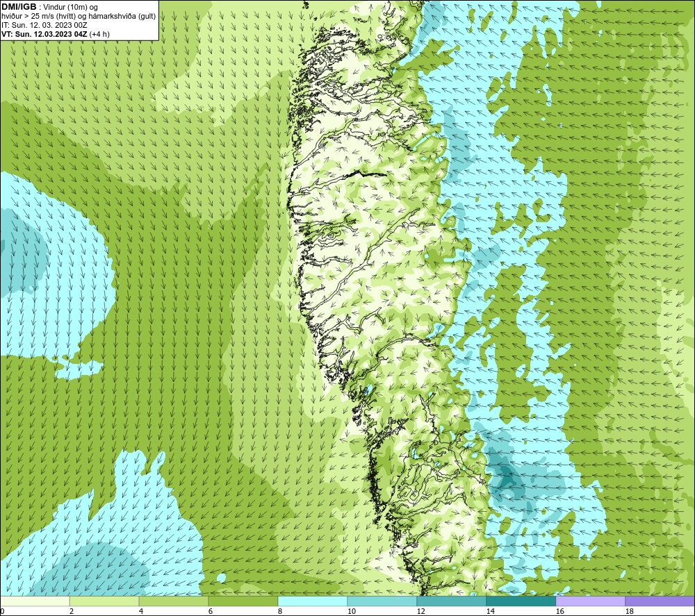Click the dark teal 14–16 m/s swatch

click(521, 601)
